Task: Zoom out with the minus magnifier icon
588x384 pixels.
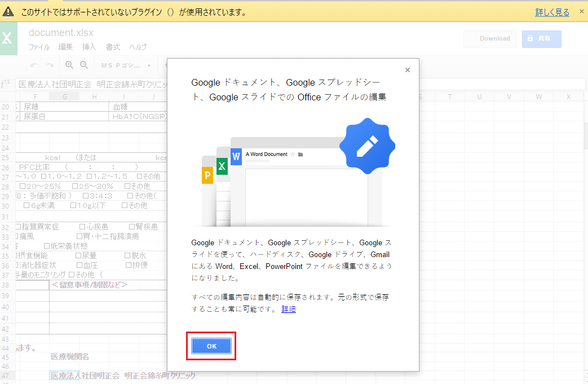Action: click(x=84, y=65)
